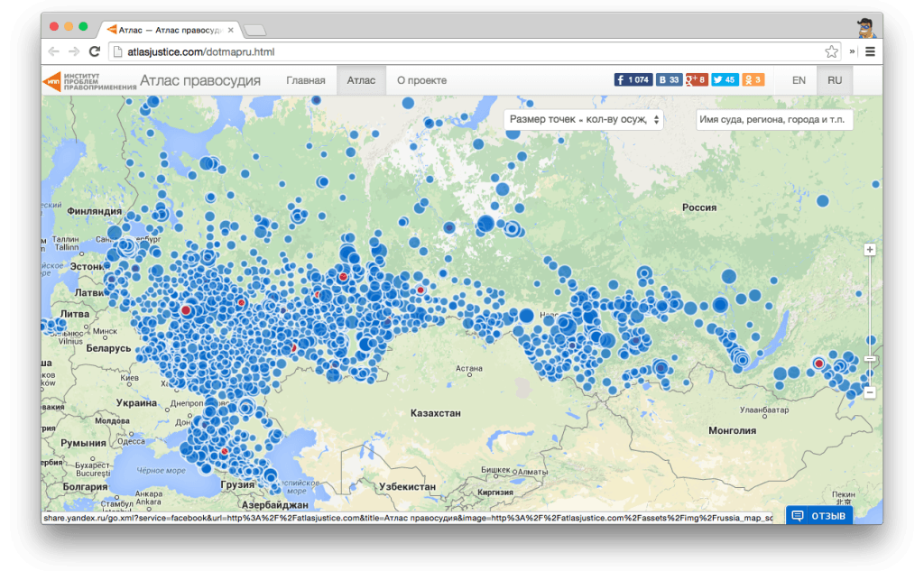Go to the 'О проекте' page
This screenshot has width=924, height=571.
tap(421, 80)
